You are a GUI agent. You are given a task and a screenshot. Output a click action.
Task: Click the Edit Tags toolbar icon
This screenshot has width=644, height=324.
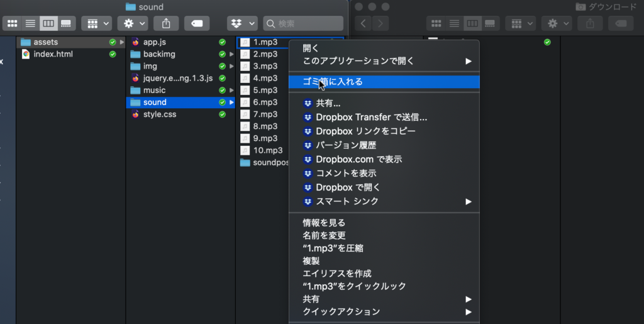pos(197,24)
